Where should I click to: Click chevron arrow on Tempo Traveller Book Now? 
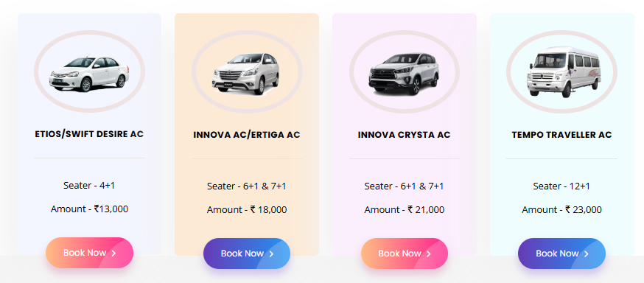click(587, 254)
